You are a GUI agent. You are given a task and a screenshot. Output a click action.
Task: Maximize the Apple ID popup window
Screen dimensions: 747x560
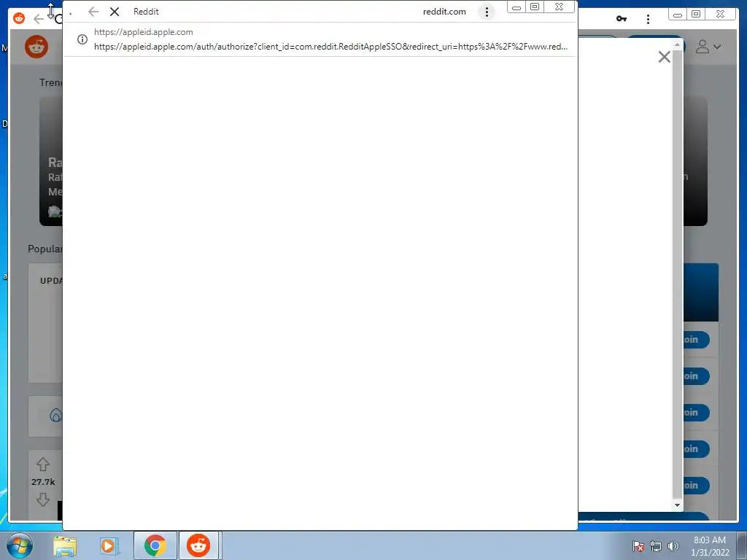[535, 7]
